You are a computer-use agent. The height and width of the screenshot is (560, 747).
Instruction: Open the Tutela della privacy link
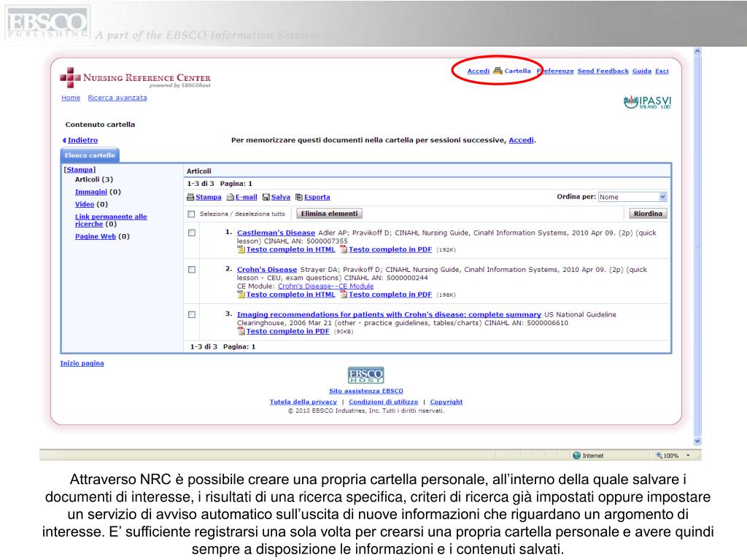coord(303,402)
